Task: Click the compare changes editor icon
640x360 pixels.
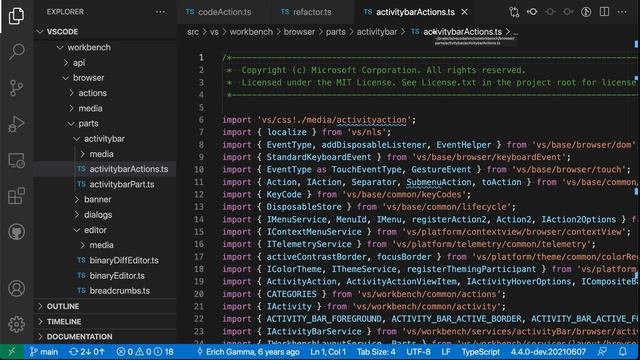Action: [514, 12]
